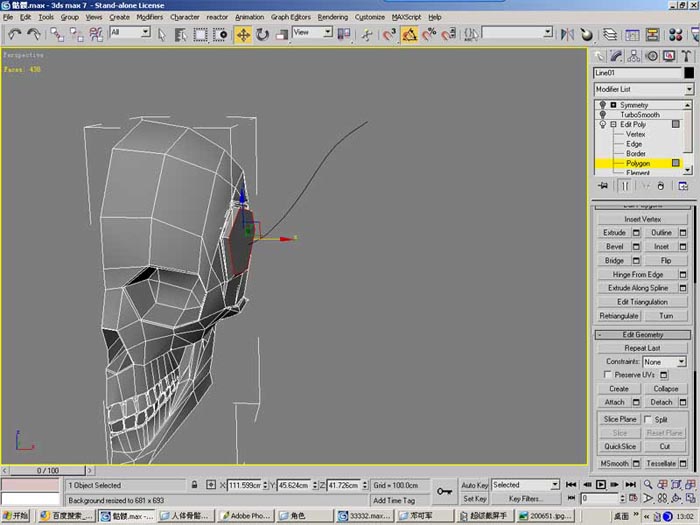This screenshot has height=525, width=700.
Task: Click the Pin Stack icon
Action: click(603, 186)
